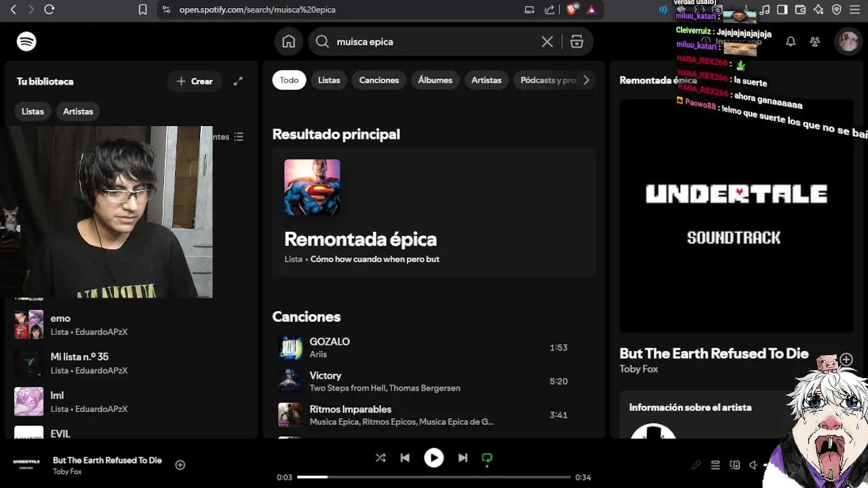Image resolution: width=868 pixels, height=488 pixels.
Task: Select the Pódcasts y programas filter
Action: tap(548, 80)
